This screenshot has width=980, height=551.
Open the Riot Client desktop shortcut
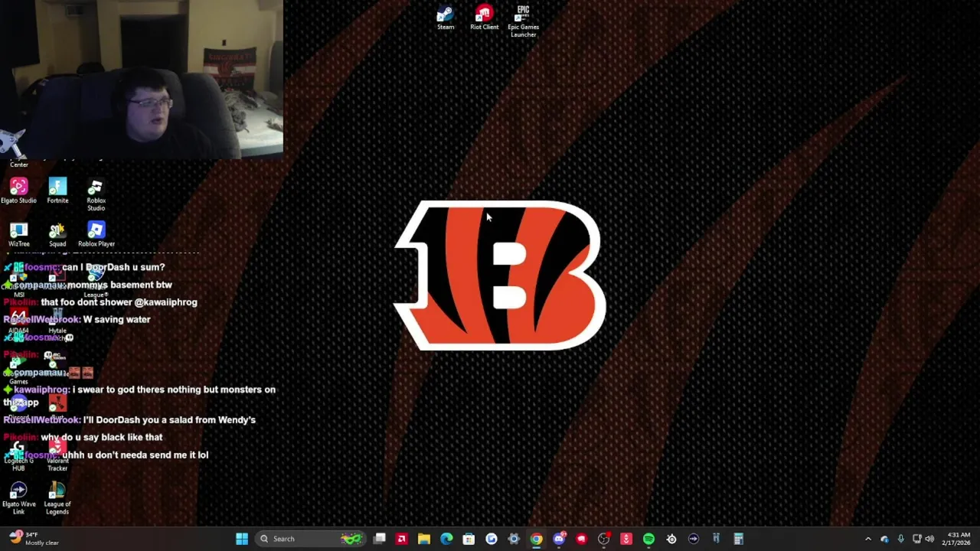tap(484, 18)
